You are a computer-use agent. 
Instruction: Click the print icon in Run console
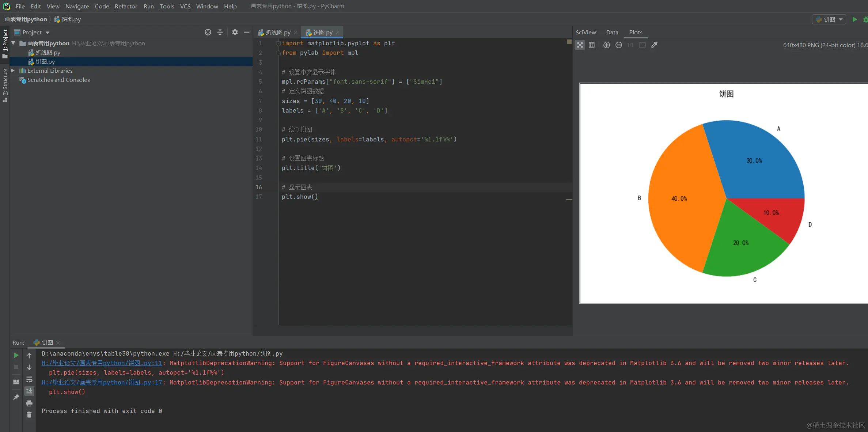coord(29,403)
